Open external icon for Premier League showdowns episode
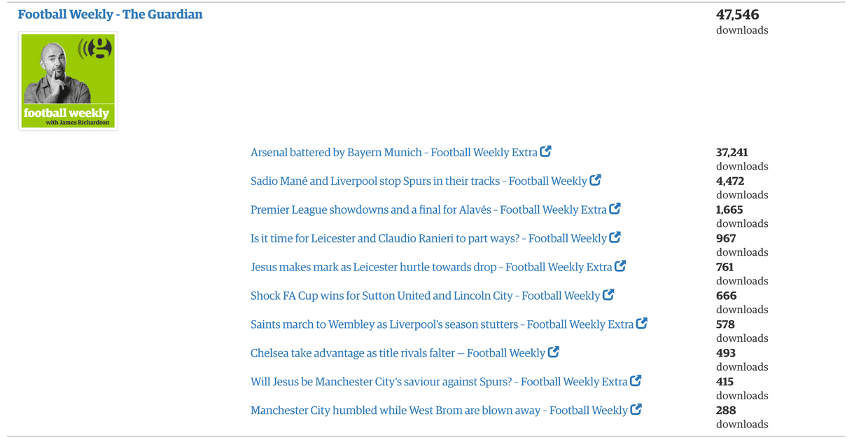This screenshot has width=868, height=440. coord(615,209)
